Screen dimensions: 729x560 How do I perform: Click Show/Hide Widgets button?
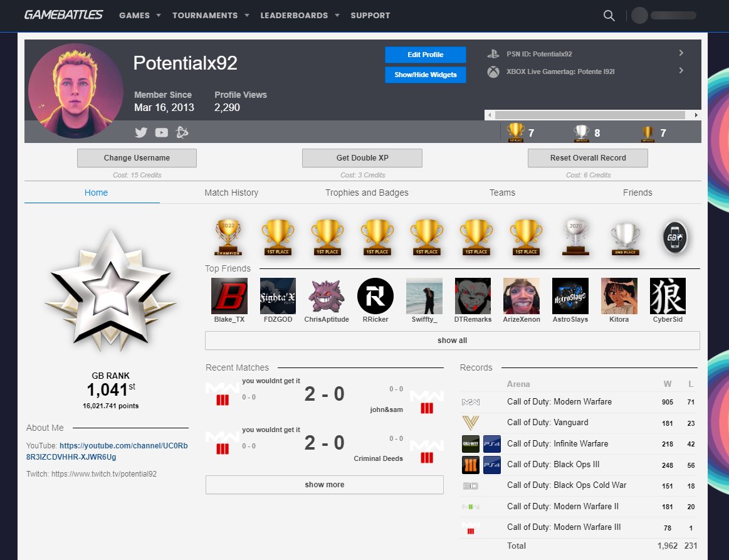[x=426, y=75]
